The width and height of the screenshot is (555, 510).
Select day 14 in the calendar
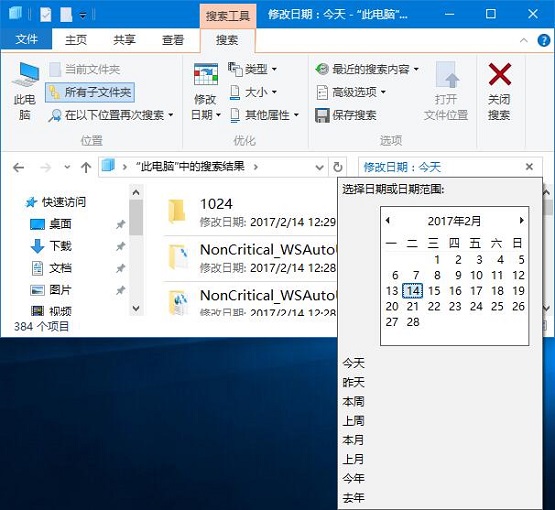(x=413, y=291)
